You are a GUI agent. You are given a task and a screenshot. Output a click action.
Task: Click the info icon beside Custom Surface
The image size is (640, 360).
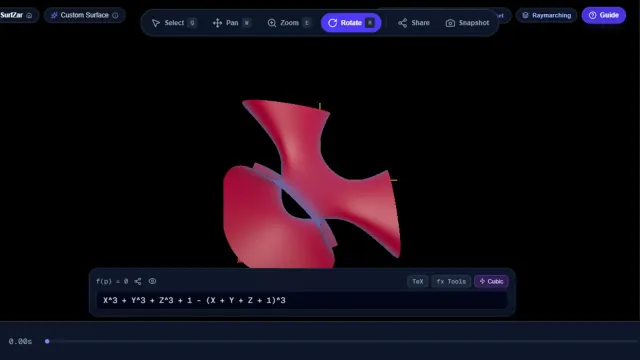(x=116, y=15)
